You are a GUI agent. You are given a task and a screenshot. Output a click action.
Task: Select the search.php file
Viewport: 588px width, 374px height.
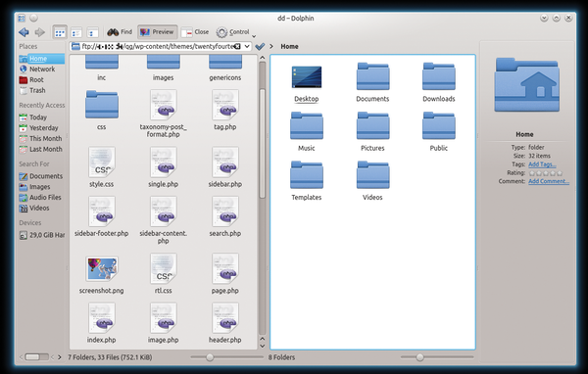tap(225, 216)
